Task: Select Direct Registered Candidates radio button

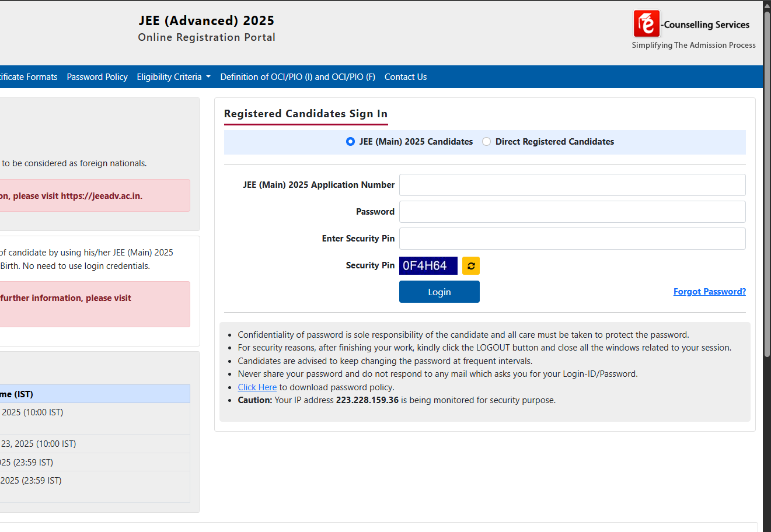Action: (486, 142)
